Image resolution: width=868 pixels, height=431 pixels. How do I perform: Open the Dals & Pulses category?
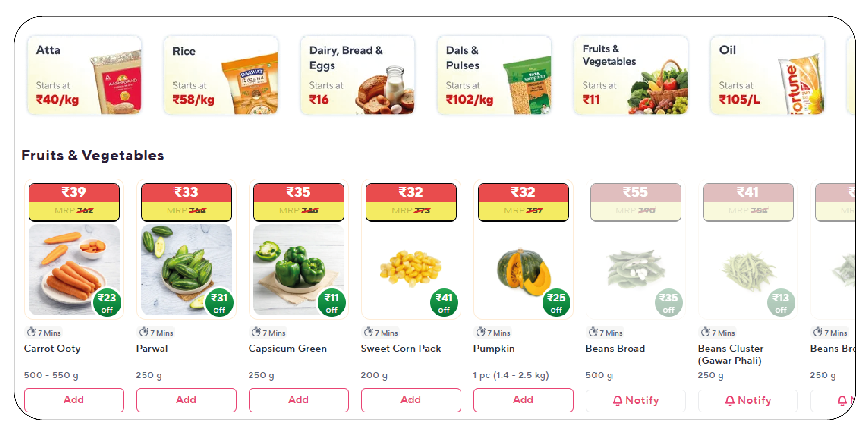[x=494, y=75]
